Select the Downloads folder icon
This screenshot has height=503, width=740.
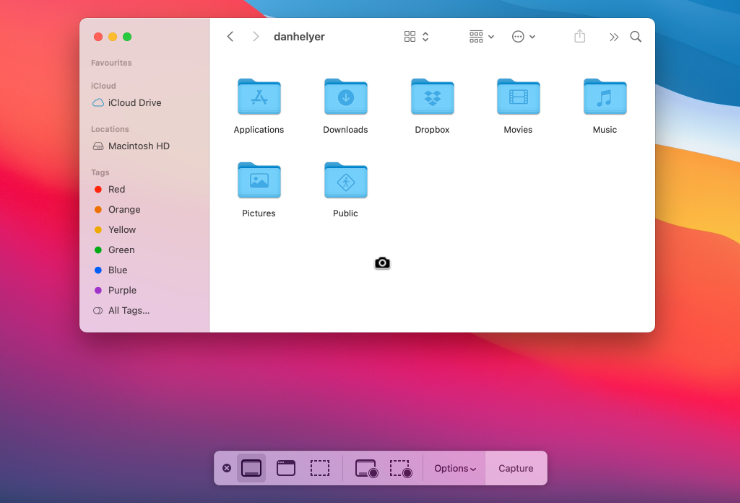(345, 97)
